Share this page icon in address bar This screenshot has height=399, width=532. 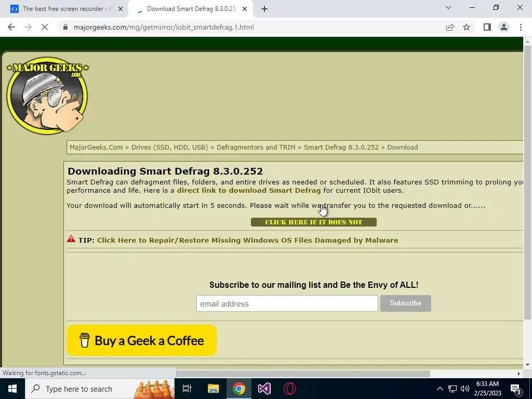[450, 27]
